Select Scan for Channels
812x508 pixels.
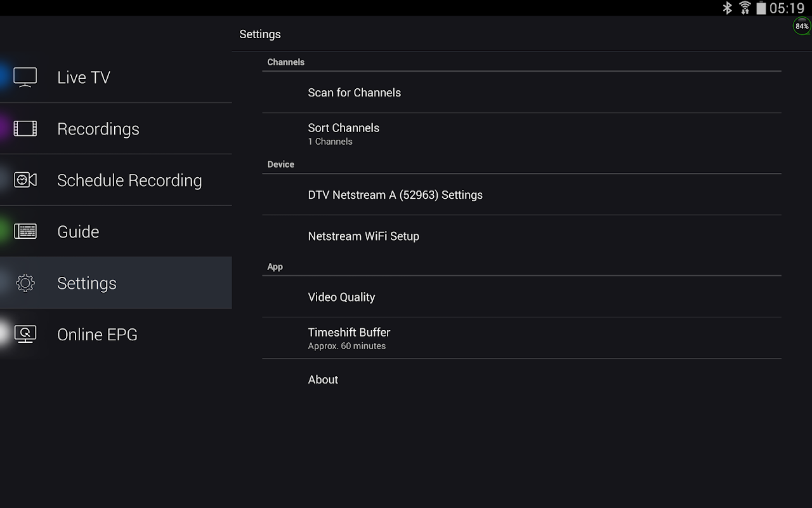(x=355, y=93)
